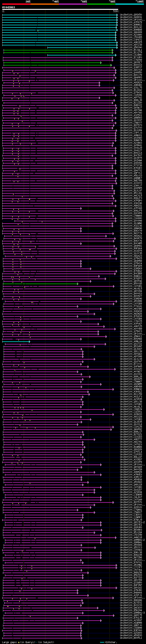Select the UniRef100_A1WHM8 label
The image size is (146, 644).
point(131,623)
